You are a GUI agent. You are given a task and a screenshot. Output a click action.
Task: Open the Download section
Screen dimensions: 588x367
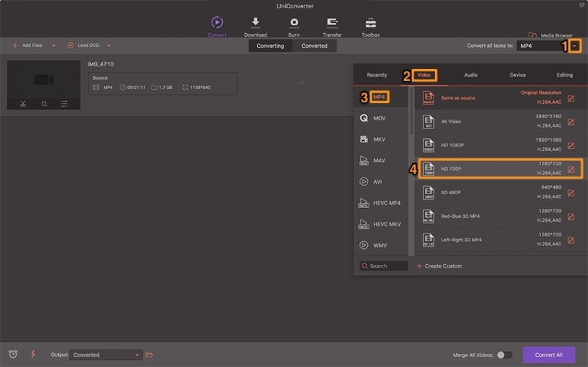point(255,27)
